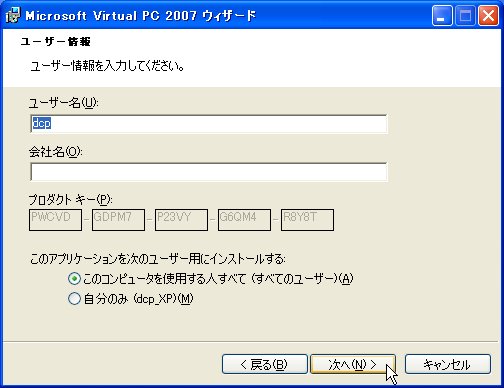Go back with the 戻る(B) button
Screen dimensions: 504x388
click(265, 364)
